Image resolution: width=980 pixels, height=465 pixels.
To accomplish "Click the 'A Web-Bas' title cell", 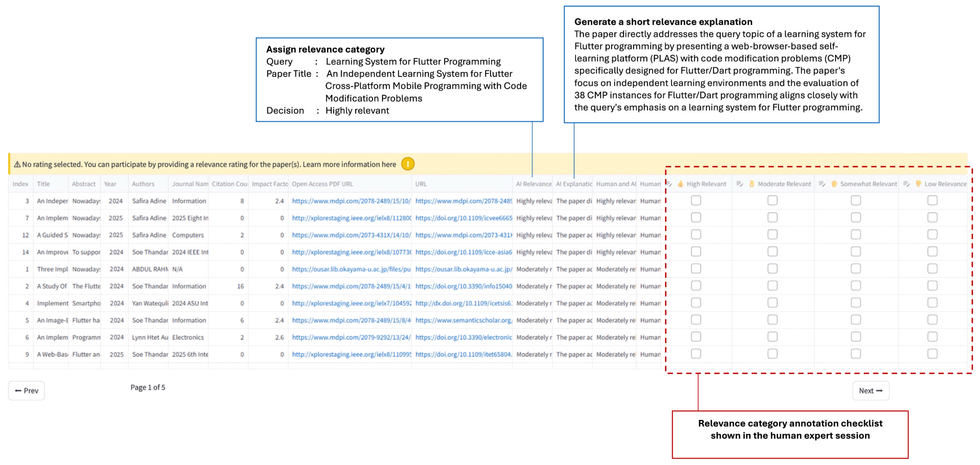I will click(51, 354).
